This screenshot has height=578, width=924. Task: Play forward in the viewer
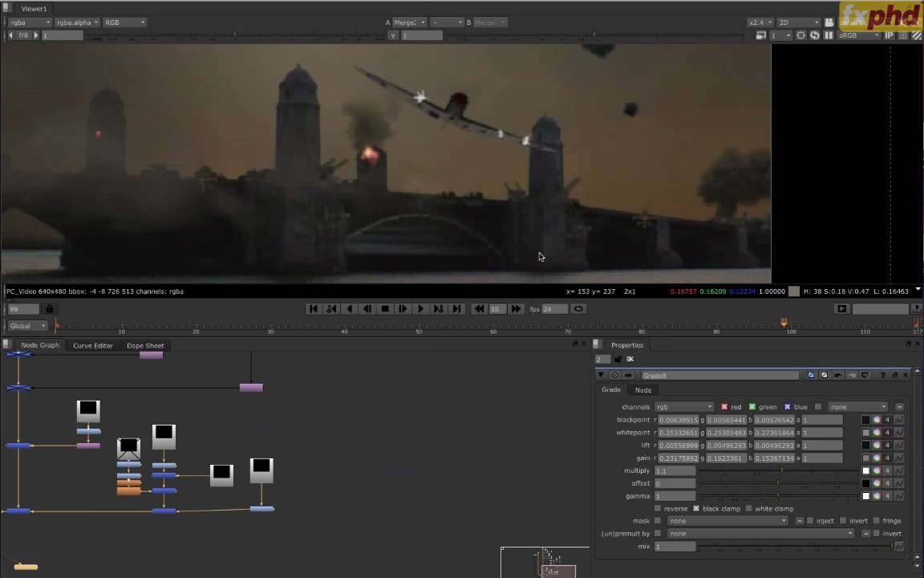[421, 308]
